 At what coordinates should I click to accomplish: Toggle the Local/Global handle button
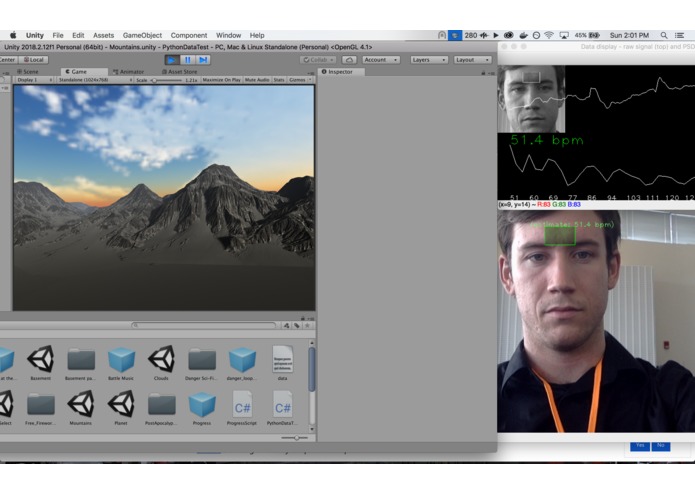click(x=34, y=60)
